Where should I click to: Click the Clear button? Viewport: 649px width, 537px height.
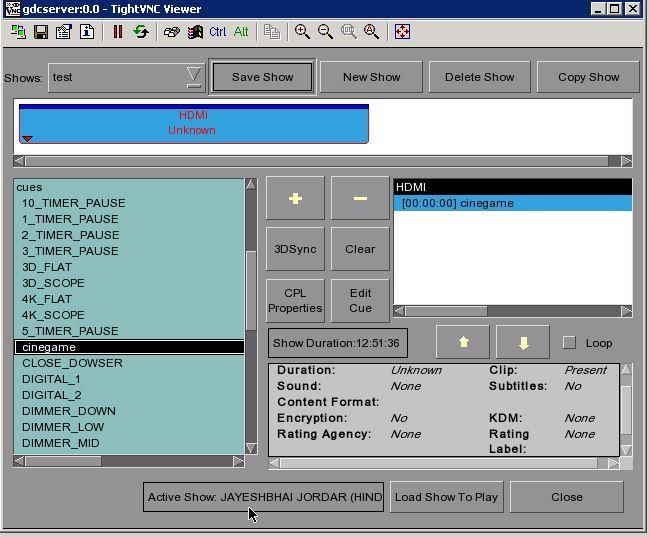pyautogui.click(x=360, y=249)
